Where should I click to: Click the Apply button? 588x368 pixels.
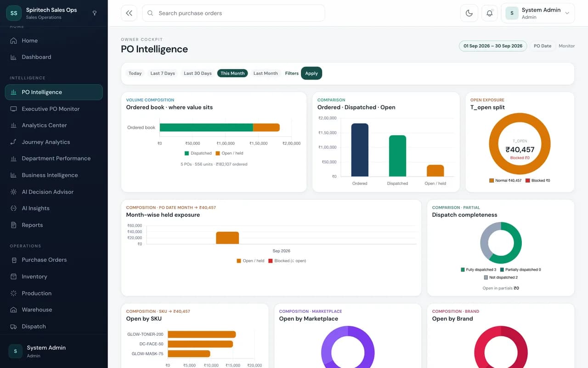point(311,73)
